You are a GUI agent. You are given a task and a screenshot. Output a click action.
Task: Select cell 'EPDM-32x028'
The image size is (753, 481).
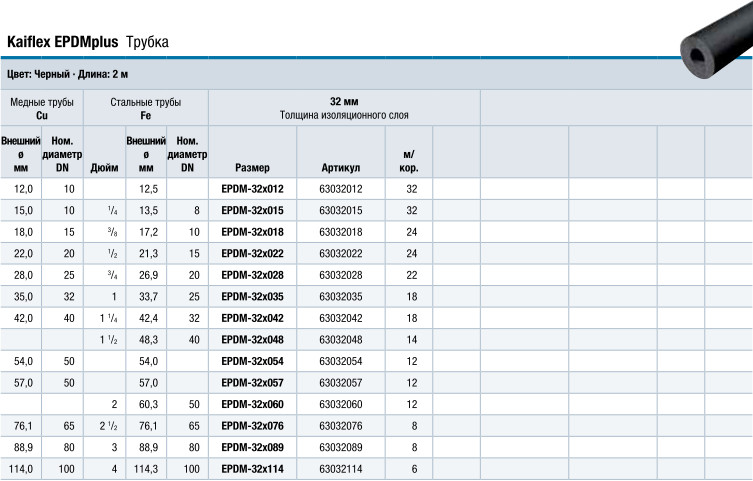click(x=252, y=275)
